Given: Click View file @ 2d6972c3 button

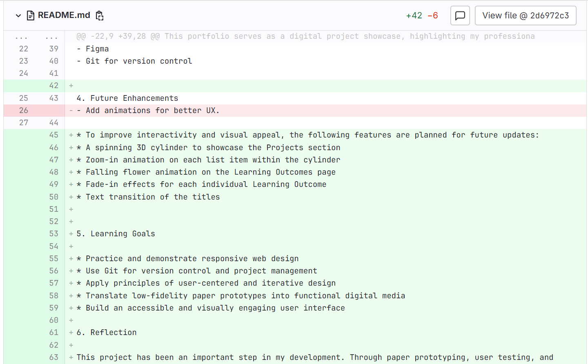Looking at the screenshot, I should click(525, 16).
